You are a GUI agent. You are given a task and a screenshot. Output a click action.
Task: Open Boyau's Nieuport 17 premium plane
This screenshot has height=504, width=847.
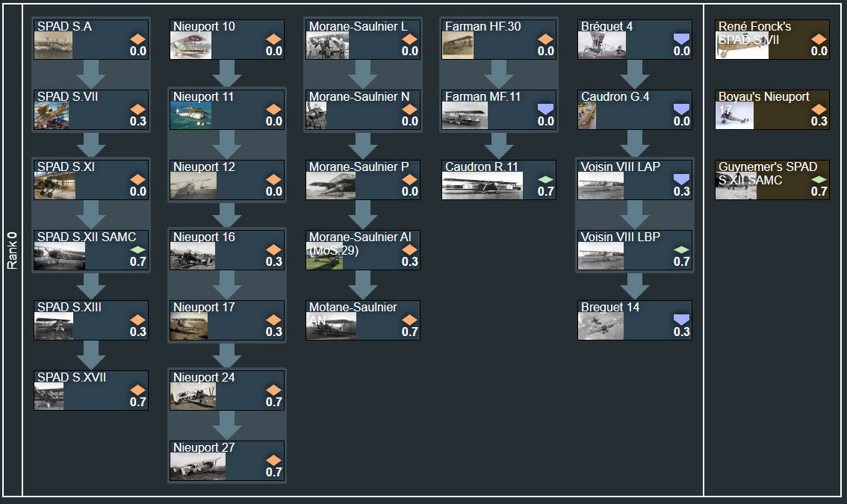[772, 110]
